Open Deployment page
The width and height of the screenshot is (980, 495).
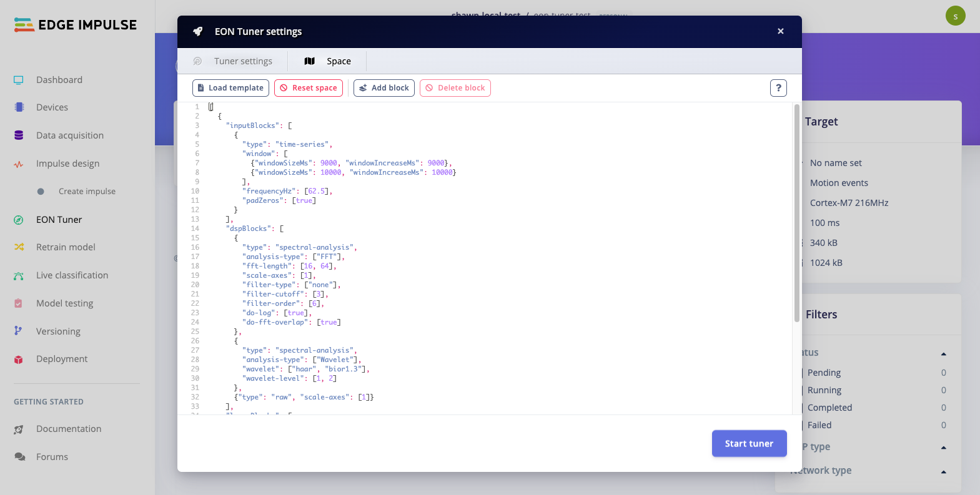(62, 359)
